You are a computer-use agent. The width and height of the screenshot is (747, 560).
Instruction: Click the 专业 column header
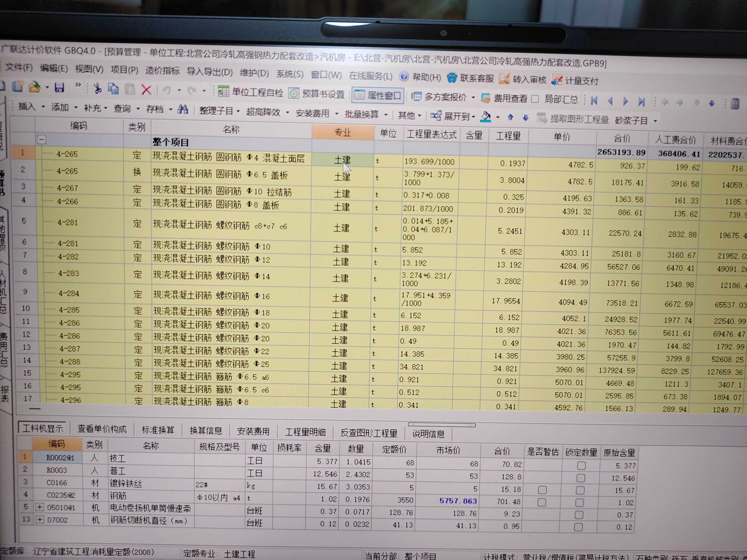coord(343,132)
